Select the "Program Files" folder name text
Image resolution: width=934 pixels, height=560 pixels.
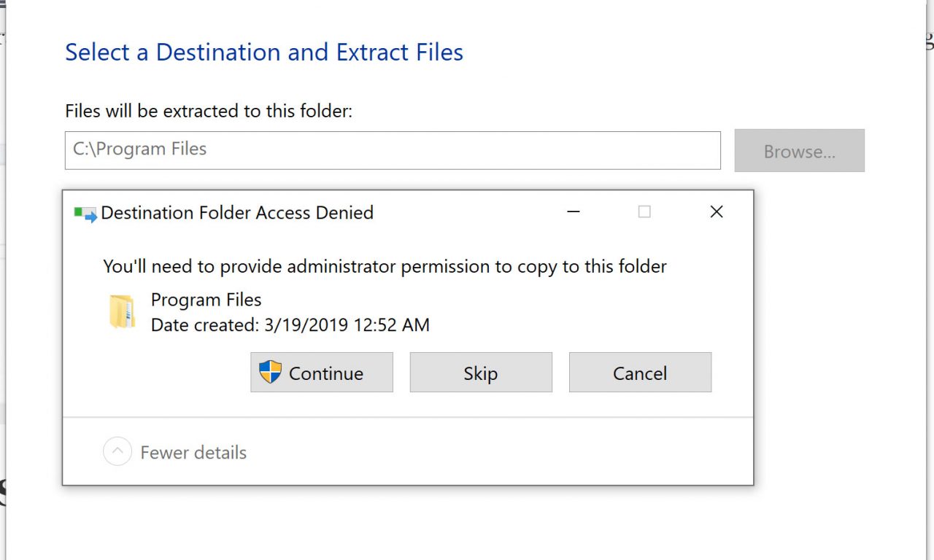coord(206,300)
